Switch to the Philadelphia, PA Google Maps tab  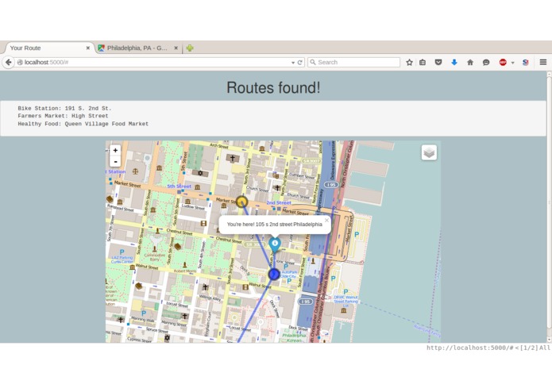pyautogui.click(x=138, y=48)
